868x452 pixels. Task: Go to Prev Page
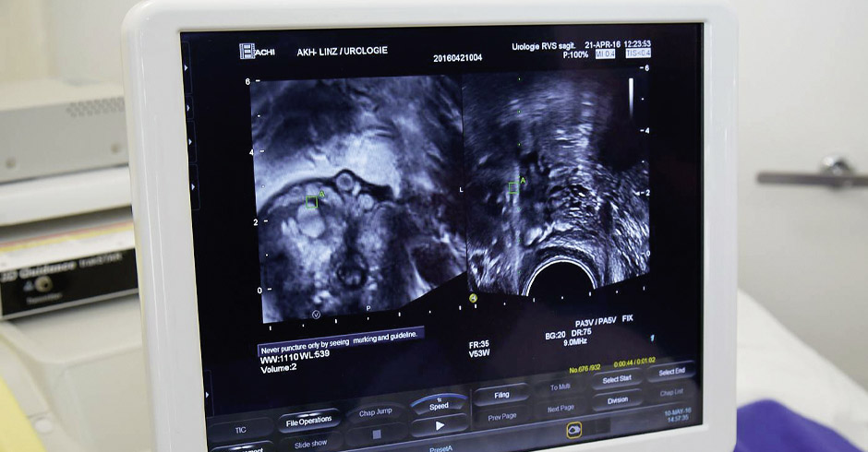coord(502,416)
